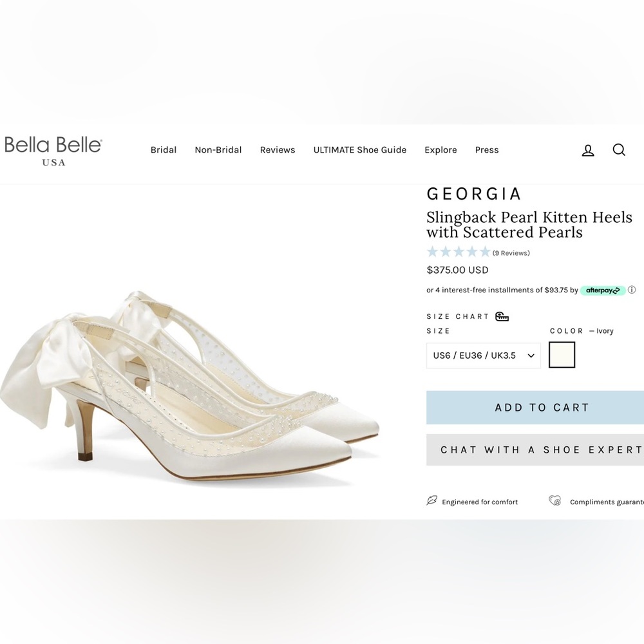Click the ADD TO CART button
Image resolution: width=644 pixels, height=644 pixels.
click(x=543, y=407)
